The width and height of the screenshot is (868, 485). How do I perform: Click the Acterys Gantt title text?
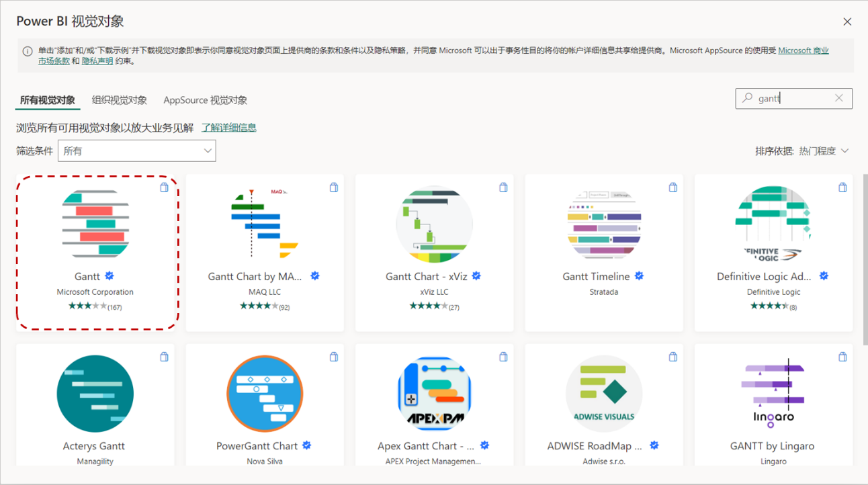(94, 446)
